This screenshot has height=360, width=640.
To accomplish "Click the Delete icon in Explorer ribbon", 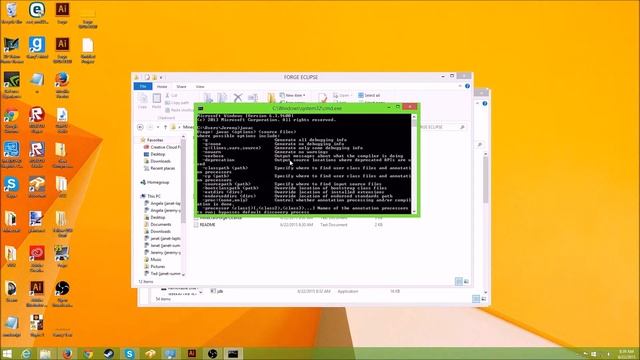I will pyautogui.click(x=238, y=98).
